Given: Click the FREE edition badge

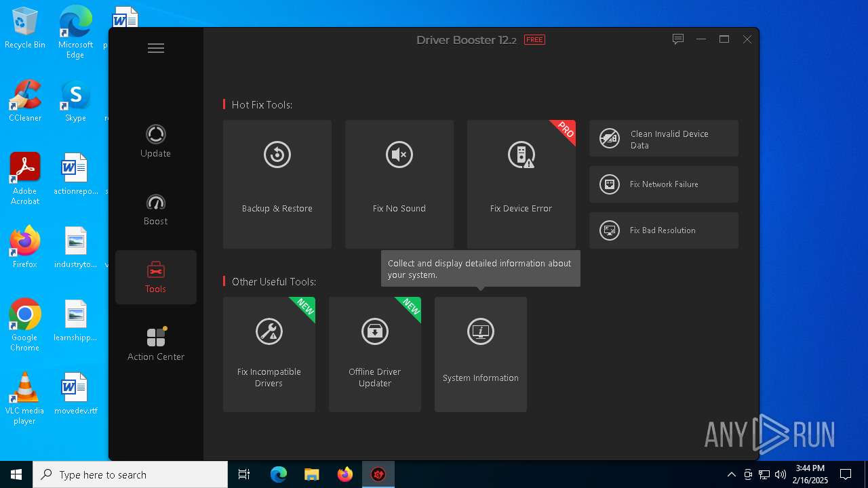Looking at the screenshot, I should 534,40.
